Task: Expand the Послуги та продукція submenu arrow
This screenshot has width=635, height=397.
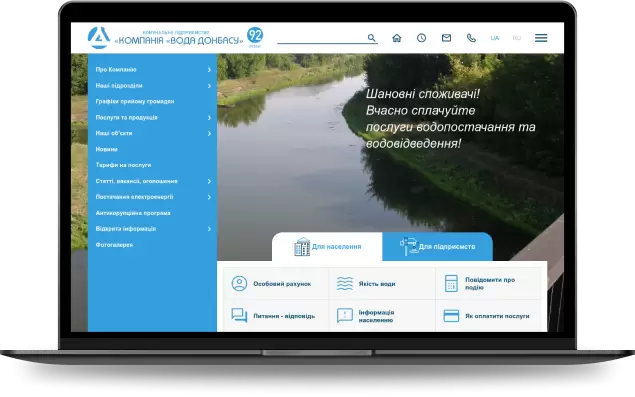Action: coord(209,117)
